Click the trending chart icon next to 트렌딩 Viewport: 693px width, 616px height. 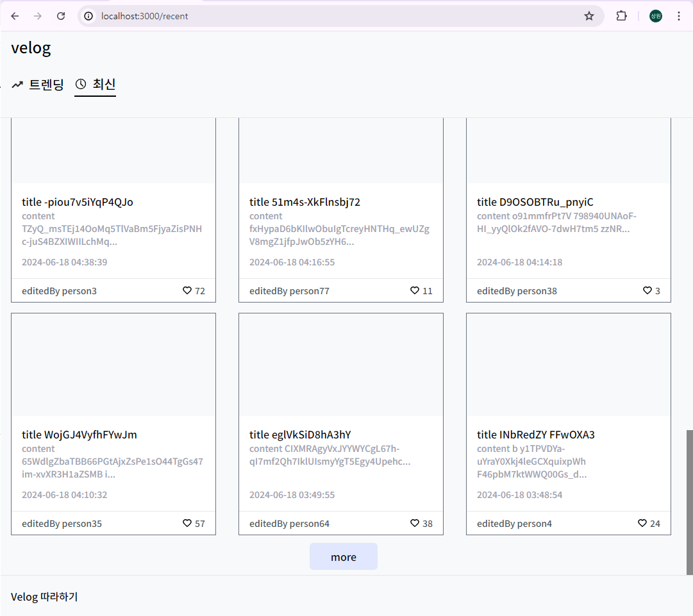[17, 84]
